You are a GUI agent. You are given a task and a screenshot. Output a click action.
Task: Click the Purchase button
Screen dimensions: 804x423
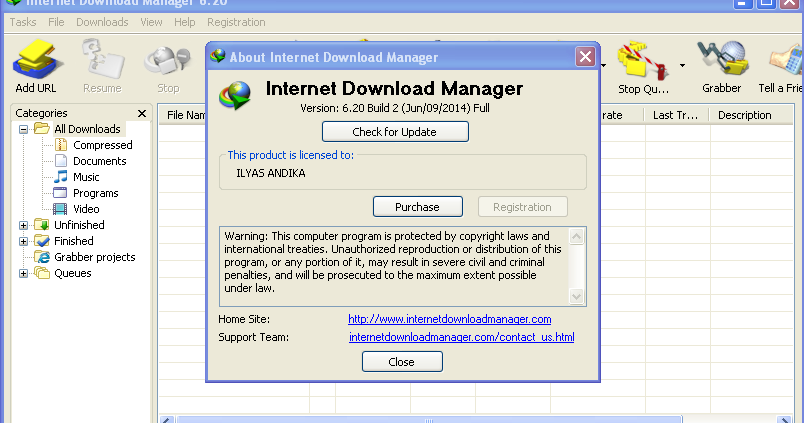(x=417, y=207)
